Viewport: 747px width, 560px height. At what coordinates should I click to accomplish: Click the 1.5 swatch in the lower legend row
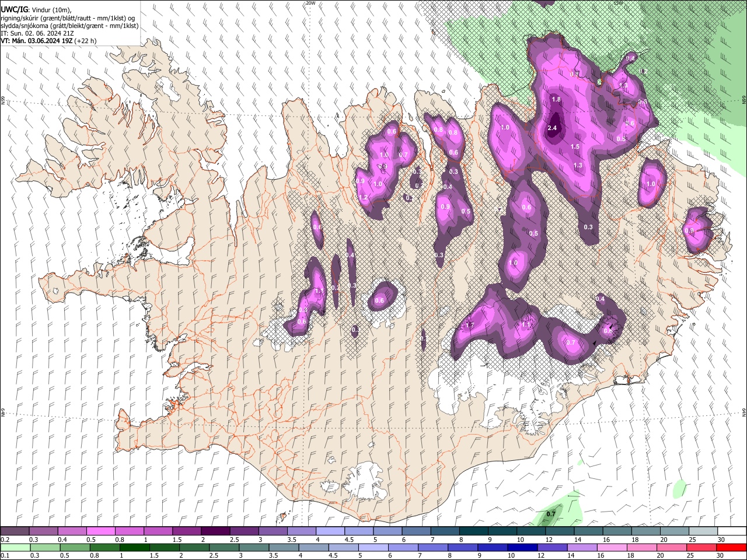[x=165, y=547]
